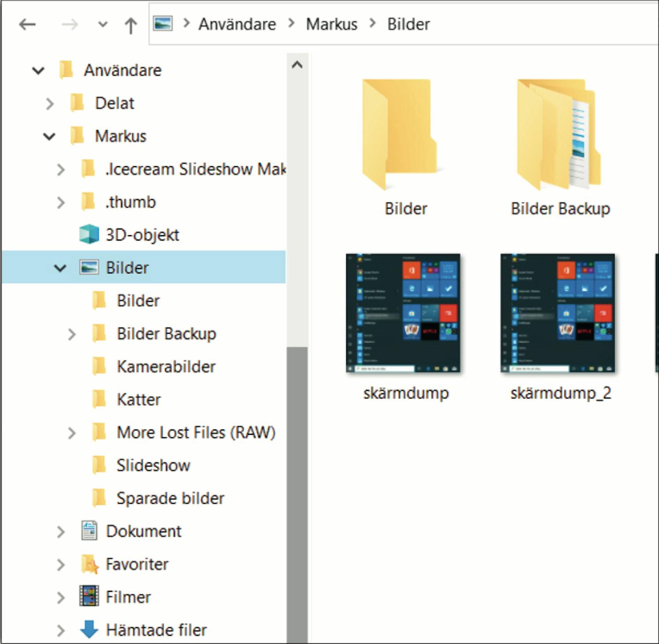Viewport: 659px width, 644px height.
Task: Click the forward navigation arrow
Action: click(x=69, y=24)
